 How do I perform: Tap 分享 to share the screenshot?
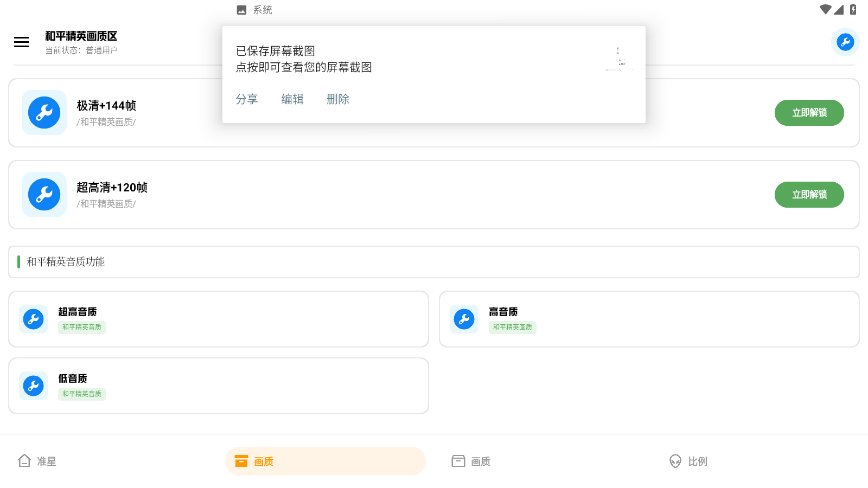coord(247,99)
